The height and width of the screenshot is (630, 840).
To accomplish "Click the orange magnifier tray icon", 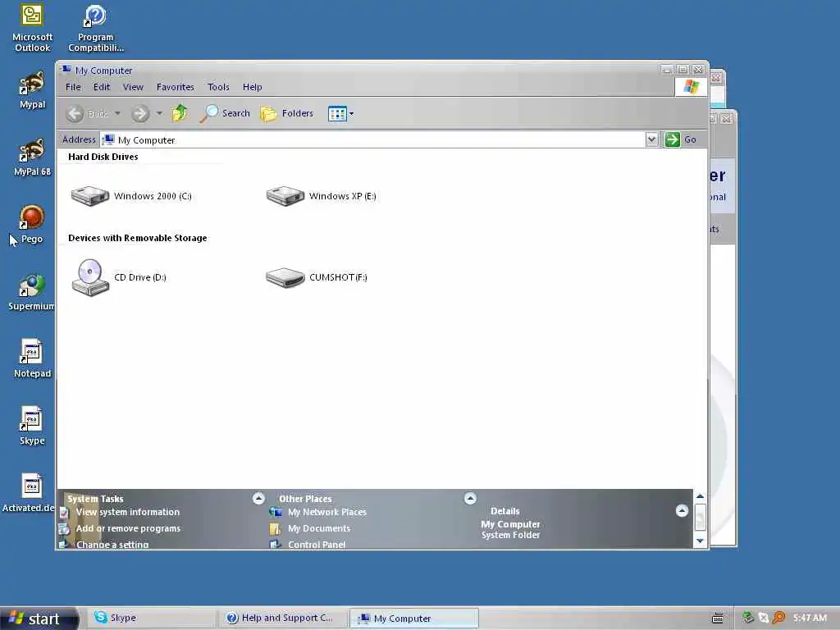I will click(x=778, y=619).
